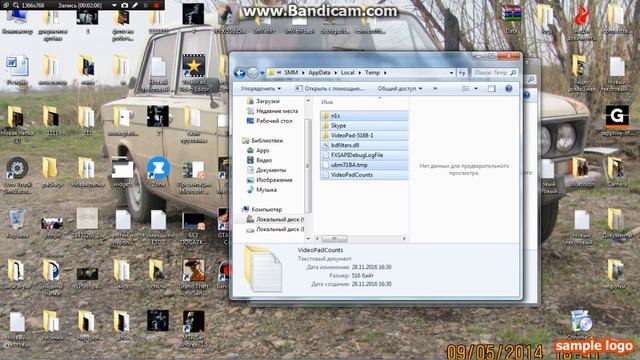The width and height of the screenshot is (640, 360).
Task: Open Рабочий стол in the navigation pane
Action: point(269,121)
